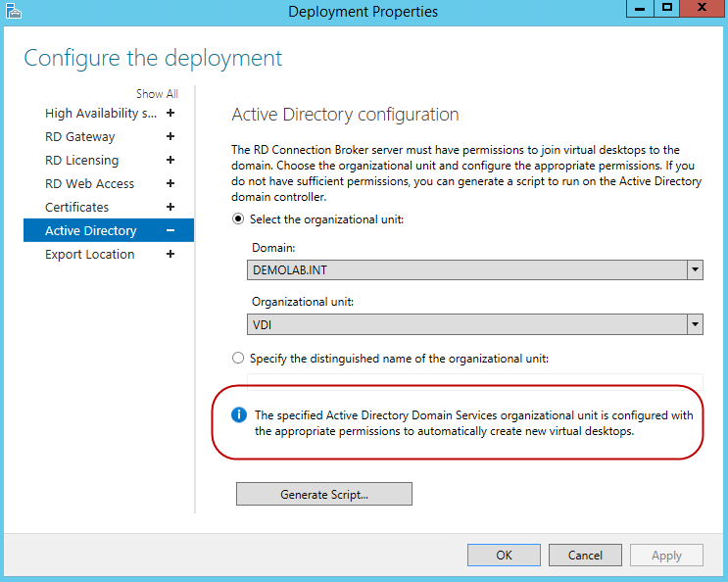Screen dimensions: 728x582
Task: Expand RD Web Access plus icon
Action: [170, 183]
